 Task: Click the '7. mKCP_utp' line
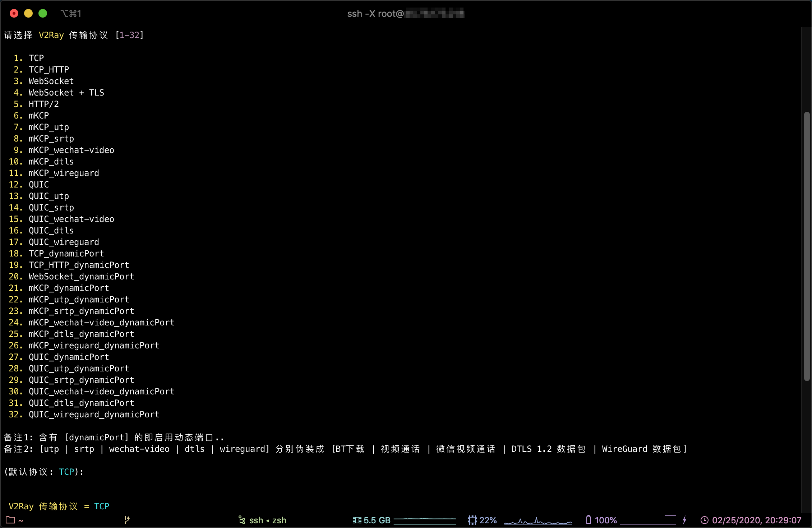pyautogui.click(x=41, y=127)
